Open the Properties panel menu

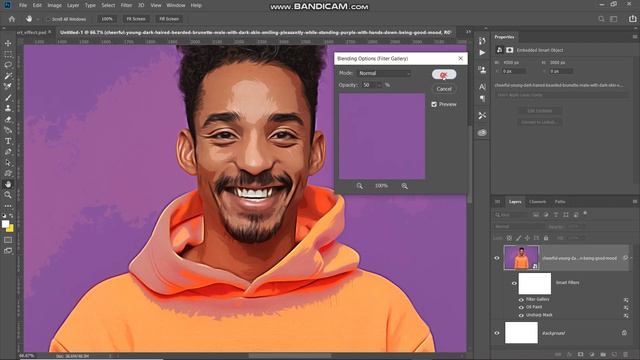(635, 37)
